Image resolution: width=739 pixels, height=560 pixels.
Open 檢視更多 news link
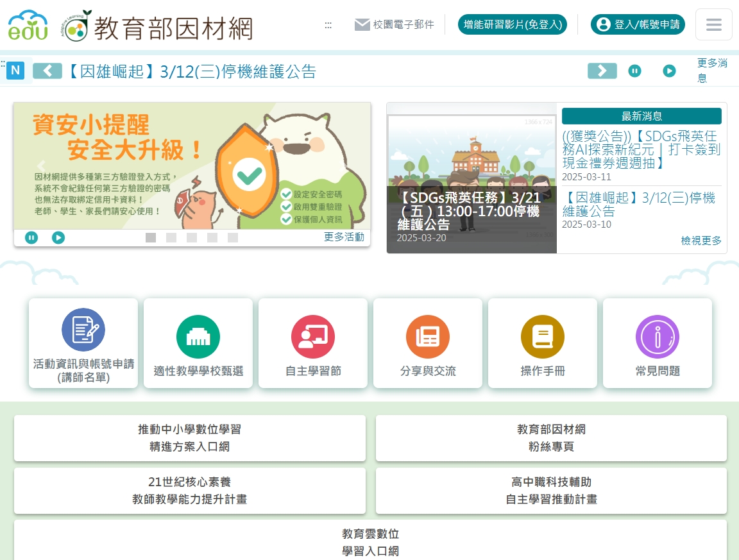click(x=701, y=241)
